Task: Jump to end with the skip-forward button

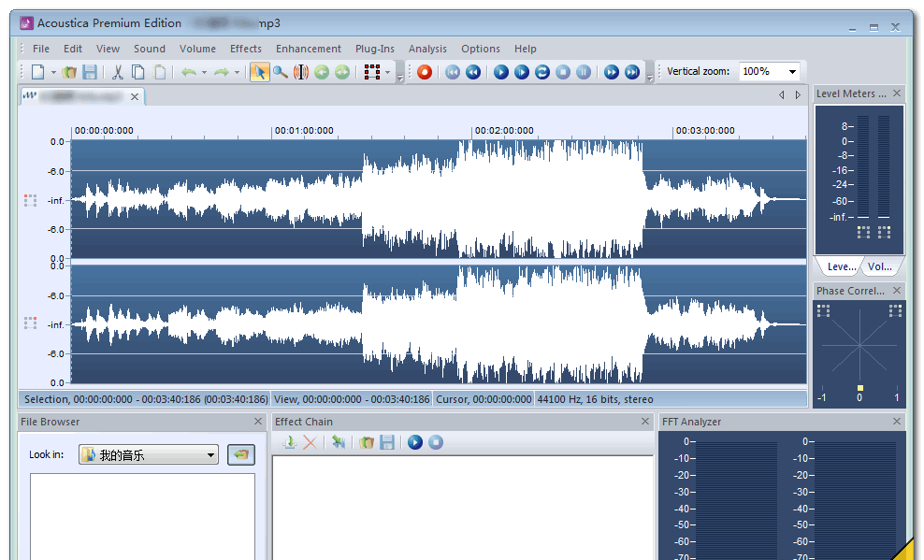Action: 631,72
